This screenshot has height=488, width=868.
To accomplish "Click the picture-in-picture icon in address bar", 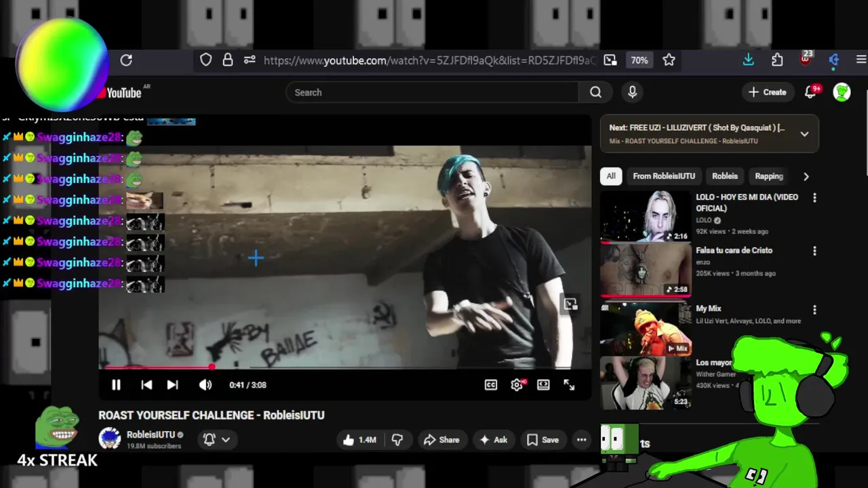I will [x=610, y=60].
